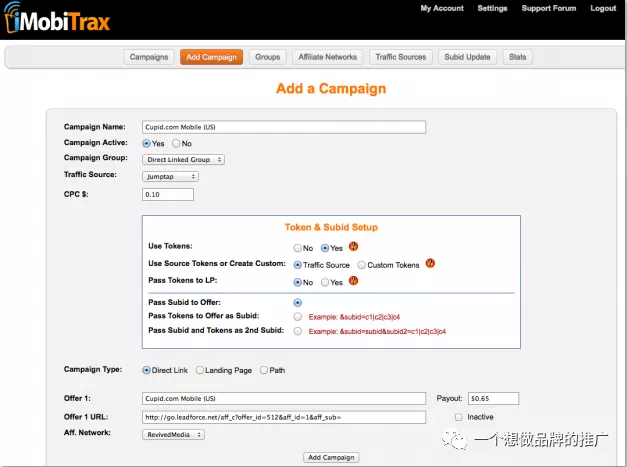
Task: Click the Add a Campaign heading
Action: point(331,89)
